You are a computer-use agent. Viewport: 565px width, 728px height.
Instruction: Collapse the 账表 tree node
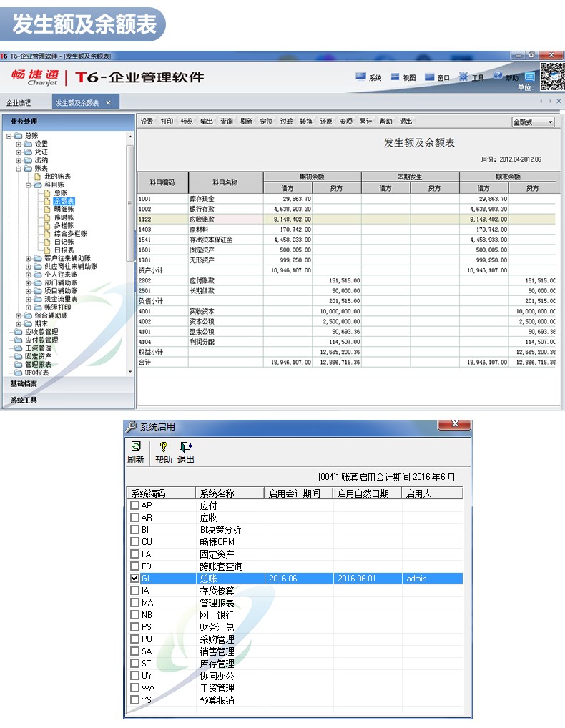pyautogui.click(x=19, y=168)
